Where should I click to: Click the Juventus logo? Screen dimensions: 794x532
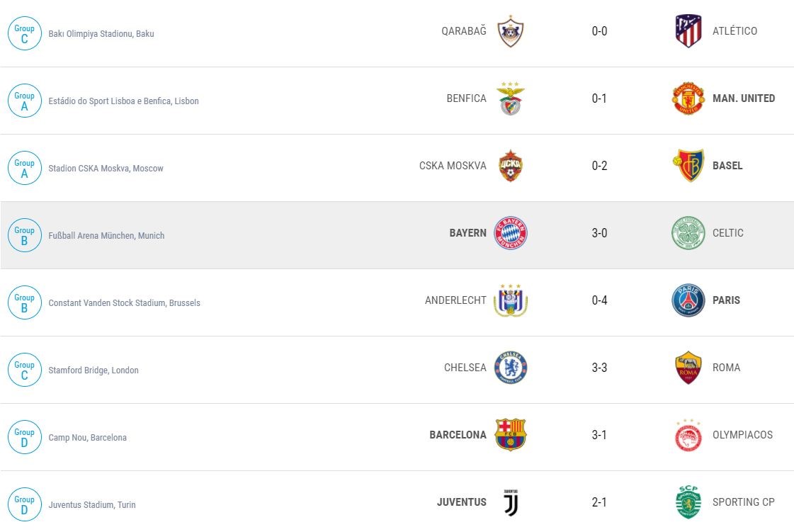point(510,502)
